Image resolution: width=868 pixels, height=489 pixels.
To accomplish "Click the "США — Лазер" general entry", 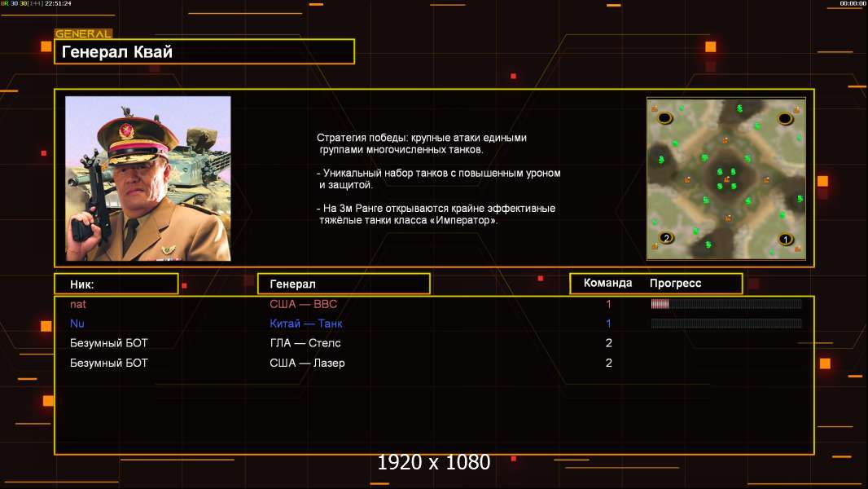I will 307,363.
